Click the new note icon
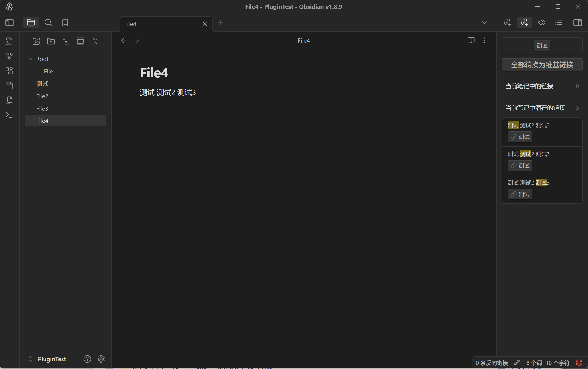This screenshot has width=588, height=369. [36, 41]
